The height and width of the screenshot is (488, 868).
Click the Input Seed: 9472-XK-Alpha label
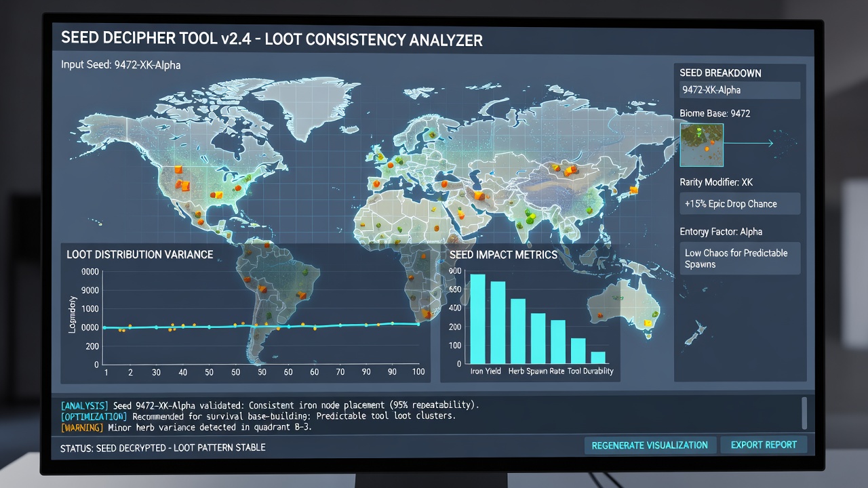tap(121, 66)
